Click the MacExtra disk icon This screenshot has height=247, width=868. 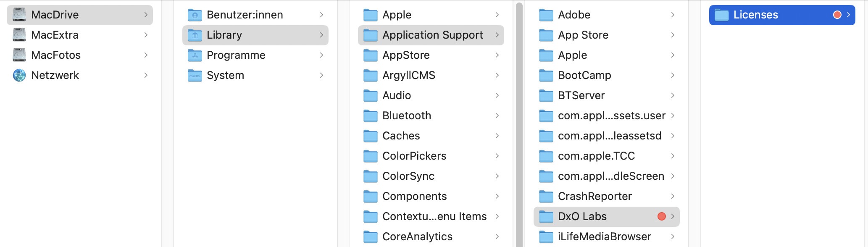tap(19, 35)
